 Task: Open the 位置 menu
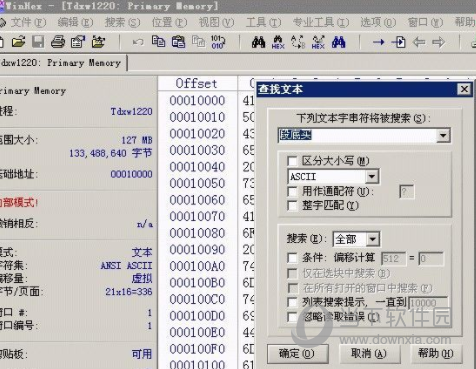pos(169,23)
